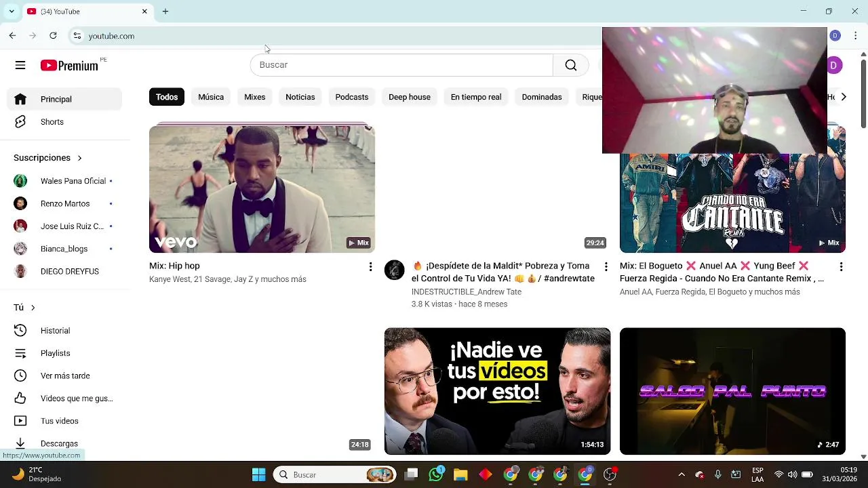Click the page vertical scrollbar thumb
The height and width of the screenshot is (488, 868).
tap(863, 93)
